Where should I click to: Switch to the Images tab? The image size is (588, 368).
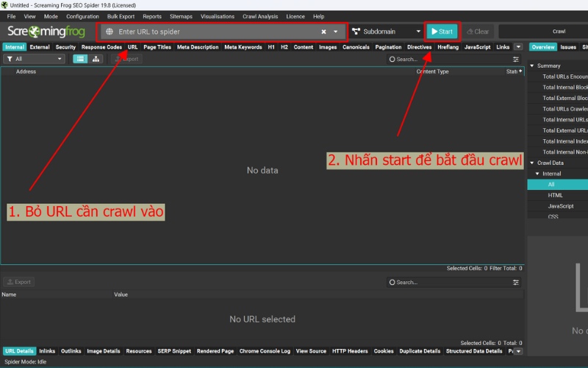click(x=328, y=47)
